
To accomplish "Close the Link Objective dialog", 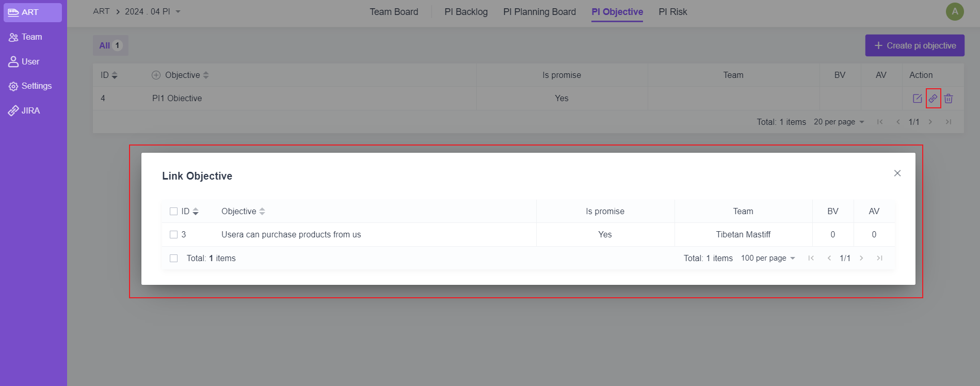I will 897,173.
